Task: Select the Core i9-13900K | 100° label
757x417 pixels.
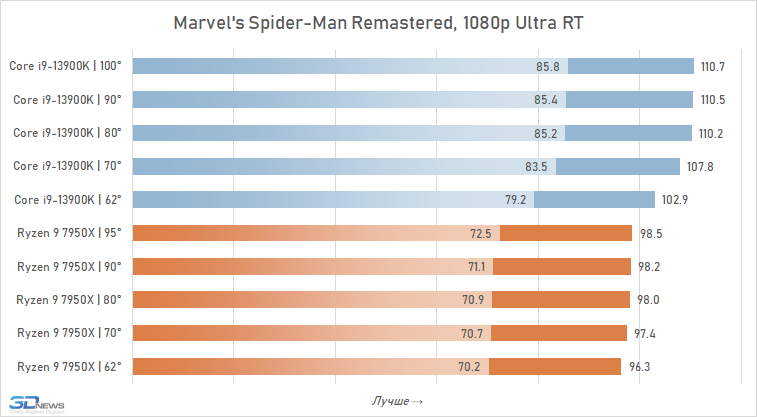Action: tap(66, 67)
